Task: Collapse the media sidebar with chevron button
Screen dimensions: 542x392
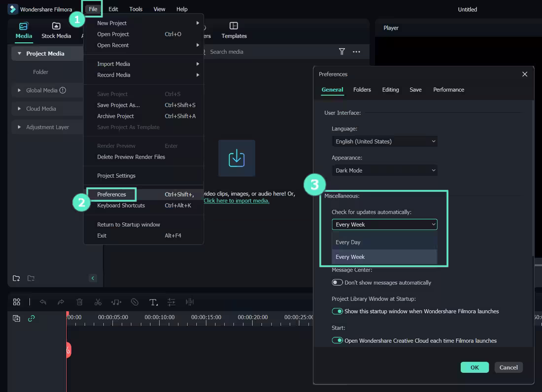Action: click(93, 278)
